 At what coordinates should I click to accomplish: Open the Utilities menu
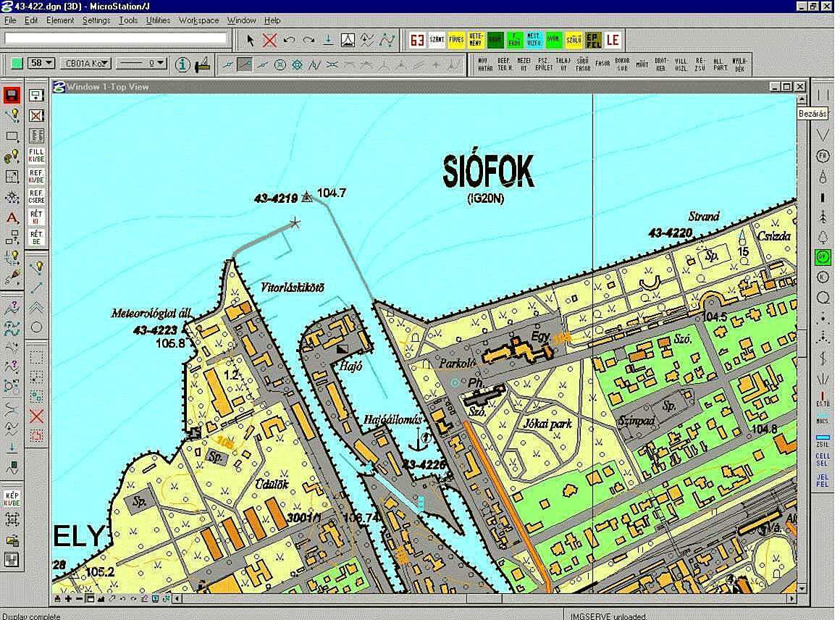(158, 20)
